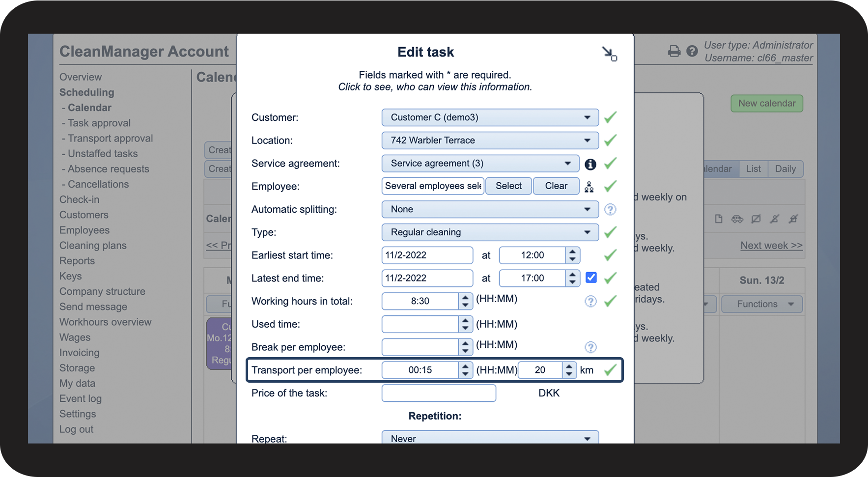Open the Customer dropdown

[x=490, y=117]
